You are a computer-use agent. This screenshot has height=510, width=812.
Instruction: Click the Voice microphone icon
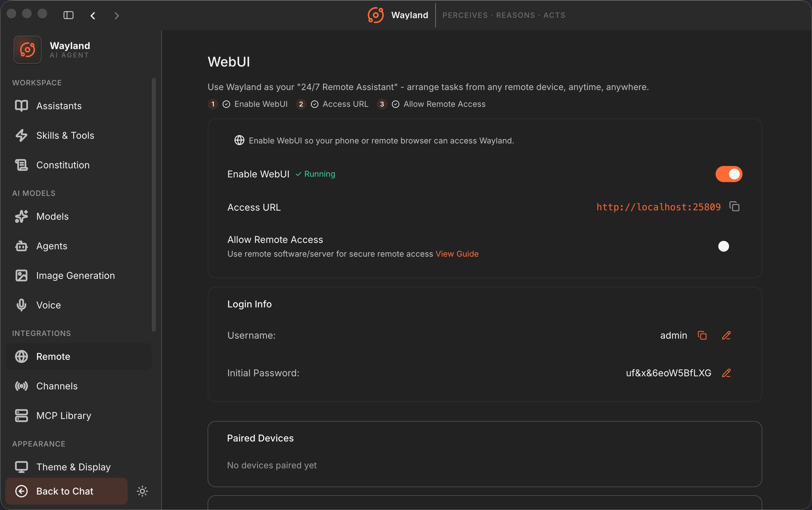coord(21,305)
